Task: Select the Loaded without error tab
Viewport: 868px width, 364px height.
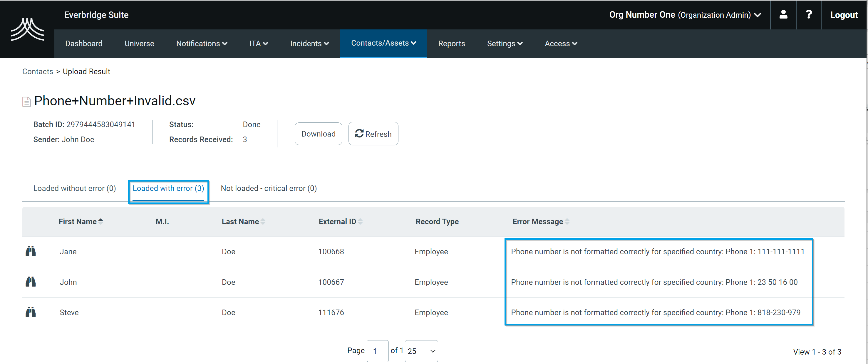Action: (74, 188)
